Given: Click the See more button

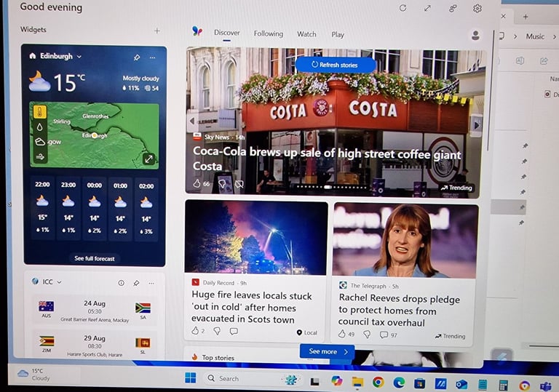Looking at the screenshot, I should point(328,352).
